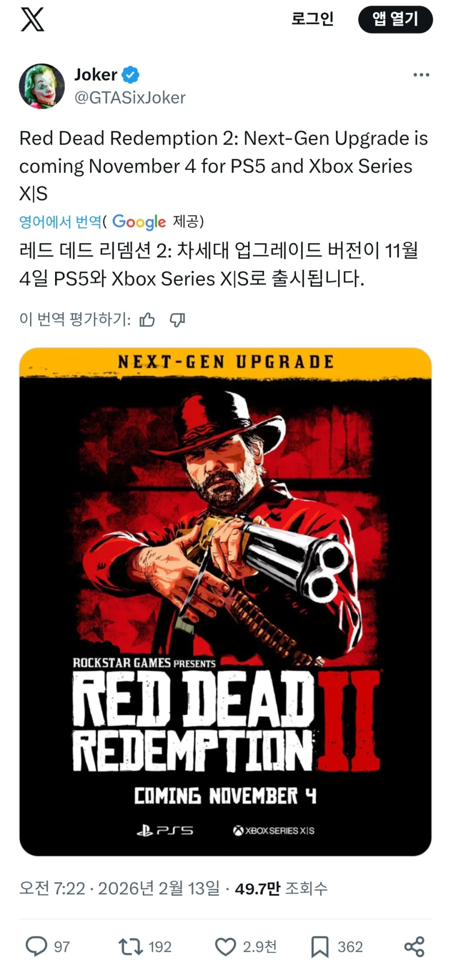Open Joker's profile avatar picture
The height and width of the screenshot is (980, 451).
click(x=42, y=86)
